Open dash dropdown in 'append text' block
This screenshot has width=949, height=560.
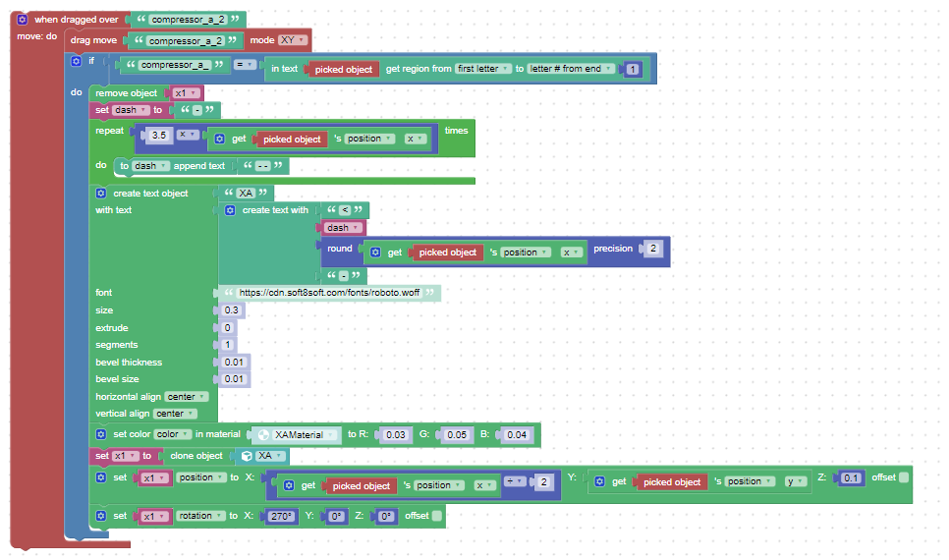click(x=150, y=166)
